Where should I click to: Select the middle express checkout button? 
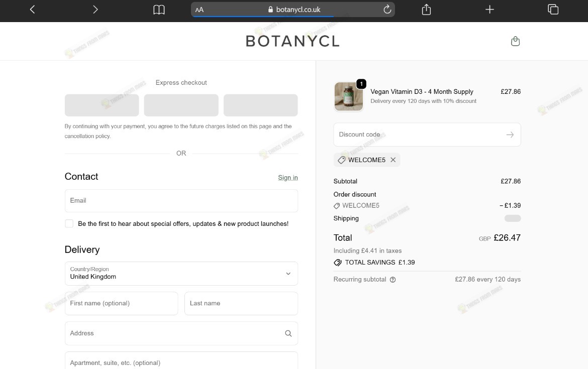[x=181, y=105]
